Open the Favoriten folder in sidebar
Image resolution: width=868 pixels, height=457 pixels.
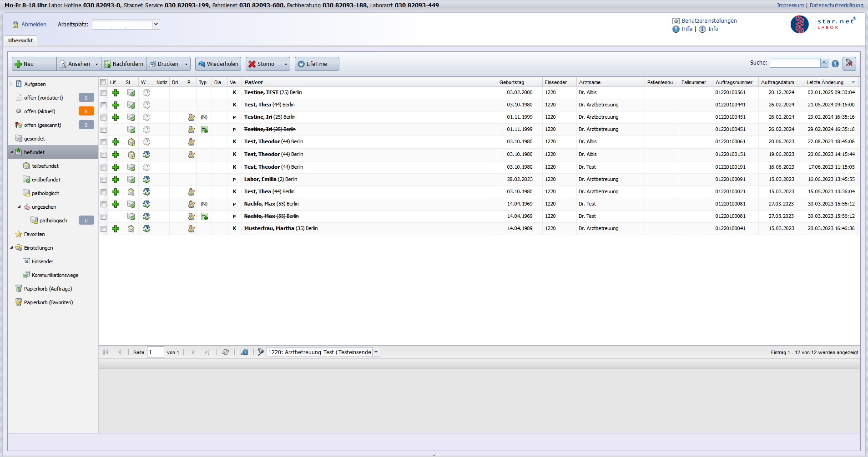pos(34,234)
